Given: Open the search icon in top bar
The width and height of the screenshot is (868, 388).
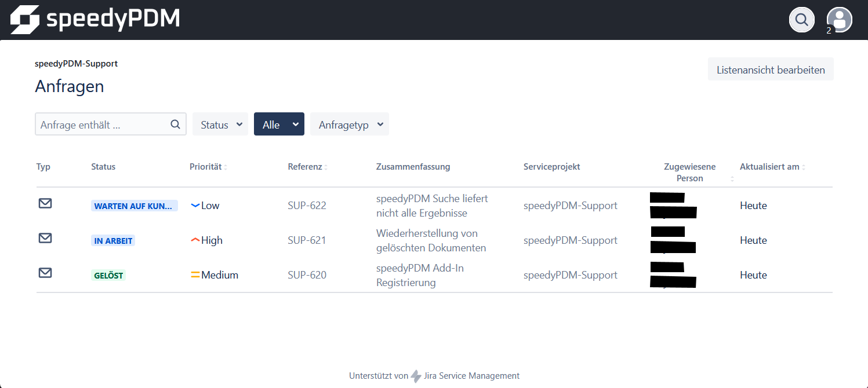Looking at the screenshot, I should (x=801, y=20).
